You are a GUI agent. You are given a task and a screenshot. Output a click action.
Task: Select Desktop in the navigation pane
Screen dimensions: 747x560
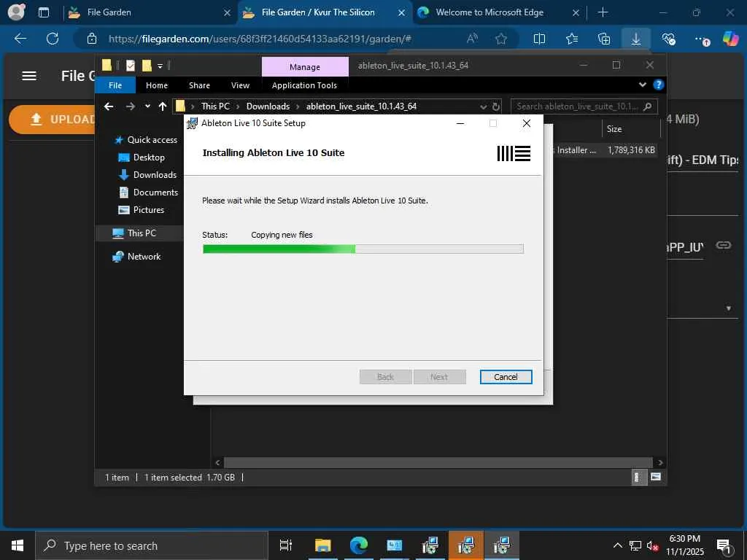click(142, 157)
